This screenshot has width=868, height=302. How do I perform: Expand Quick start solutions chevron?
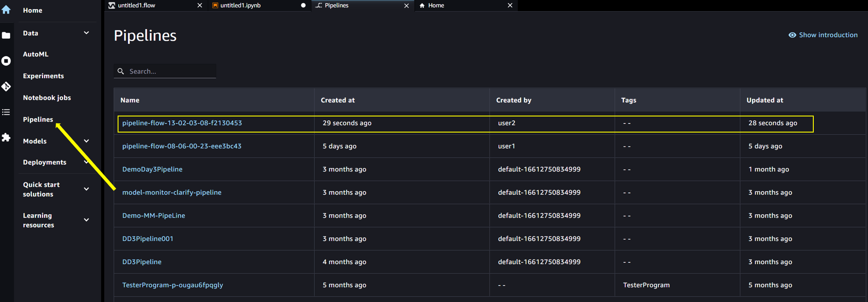point(86,189)
